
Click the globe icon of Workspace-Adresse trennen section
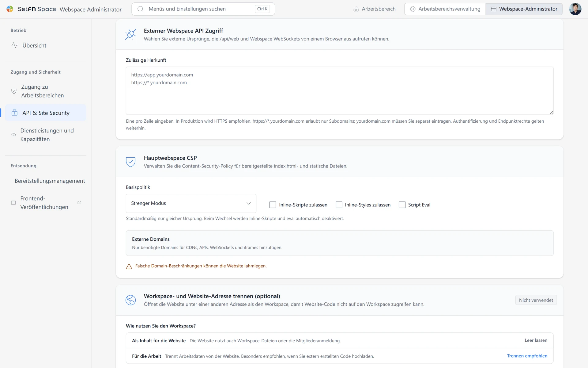click(130, 300)
